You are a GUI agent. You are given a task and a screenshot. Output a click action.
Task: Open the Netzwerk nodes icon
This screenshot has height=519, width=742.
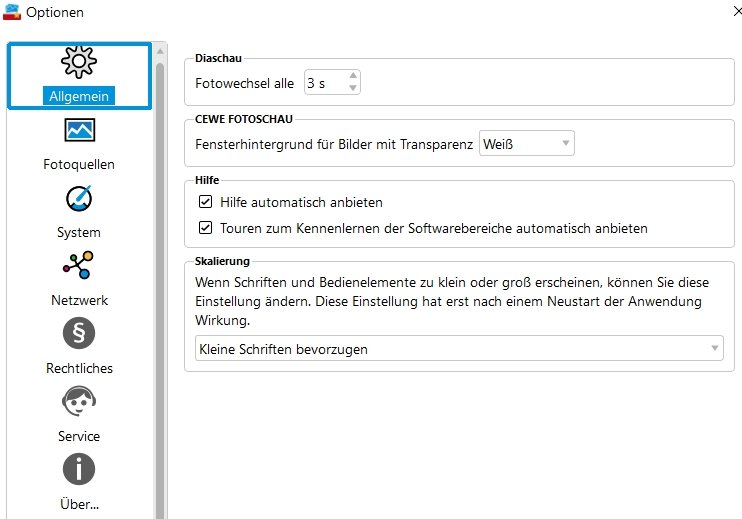(79, 266)
